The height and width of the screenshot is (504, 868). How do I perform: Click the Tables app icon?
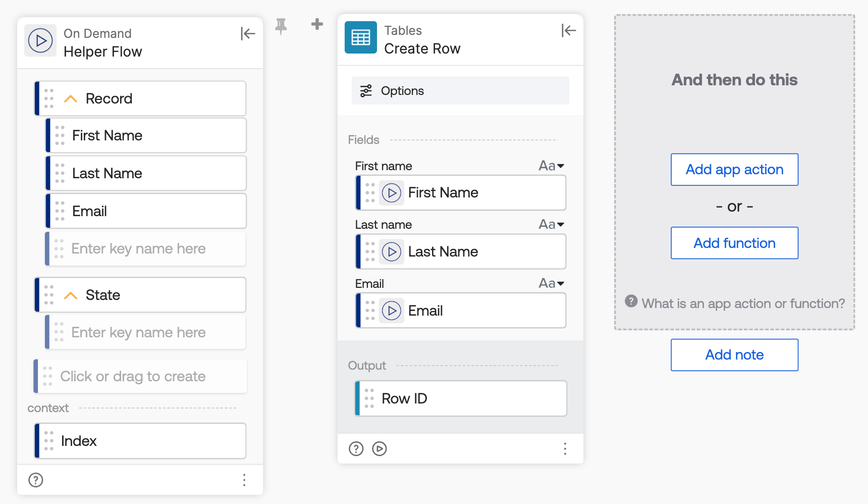[x=361, y=37]
